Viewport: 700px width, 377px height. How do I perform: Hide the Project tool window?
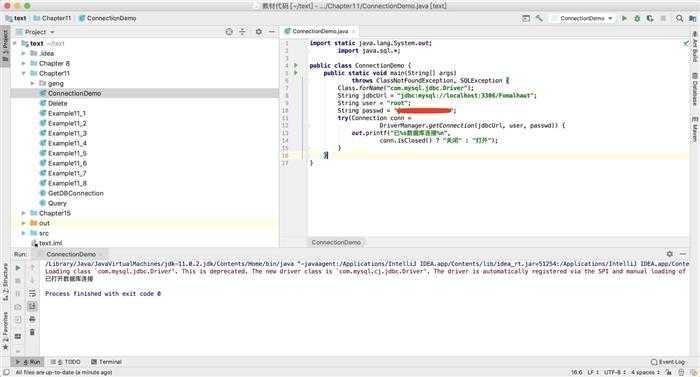click(x=271, y=32)
